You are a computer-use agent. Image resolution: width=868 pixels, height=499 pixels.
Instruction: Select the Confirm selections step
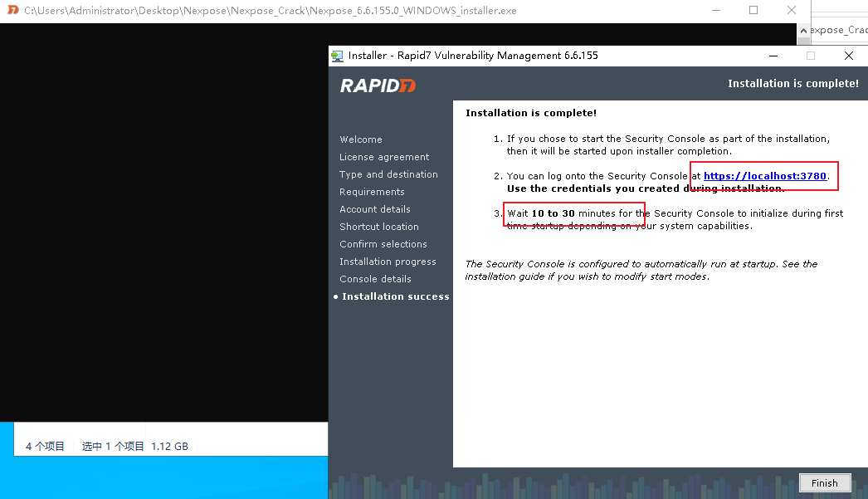383,244
